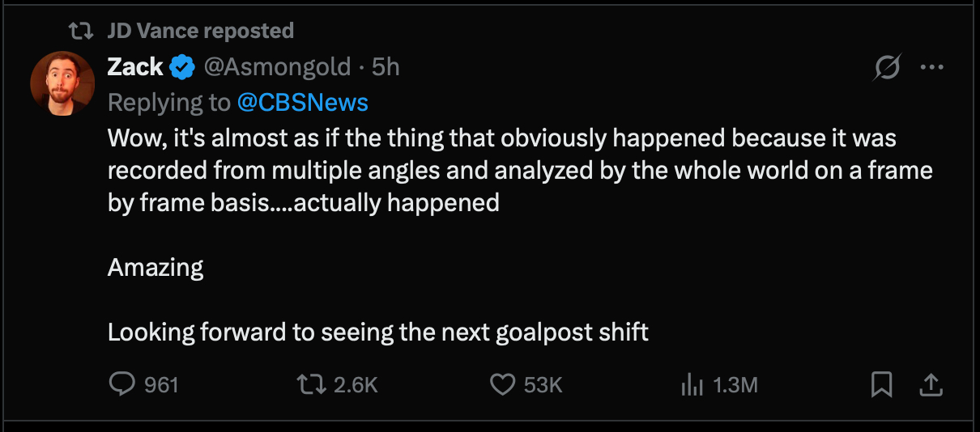Click the 2.6K reposts count
The height and width of the screenshot is (432, 980).
pyautogui.click(x=356, y=385)
